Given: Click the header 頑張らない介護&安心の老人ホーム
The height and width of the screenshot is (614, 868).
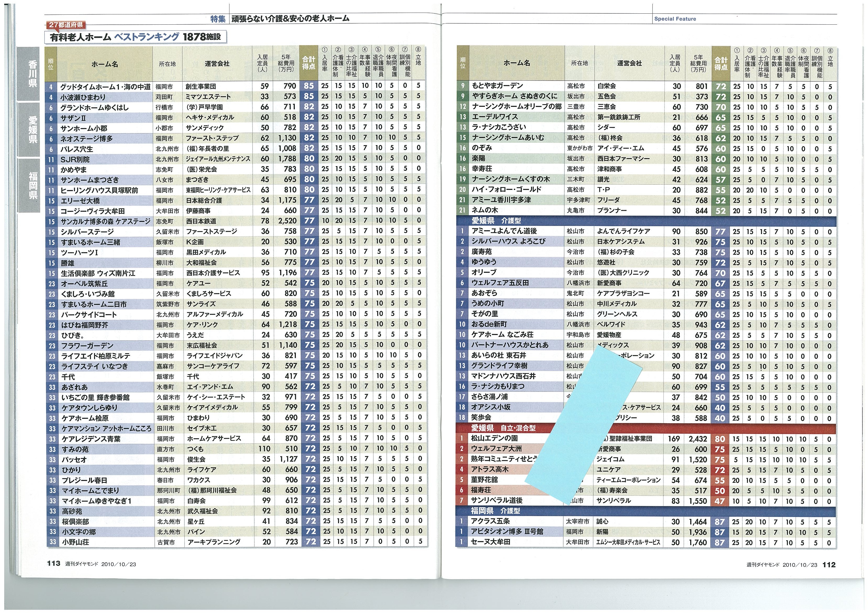Looking at the screenshot, I should click(290, 19).
